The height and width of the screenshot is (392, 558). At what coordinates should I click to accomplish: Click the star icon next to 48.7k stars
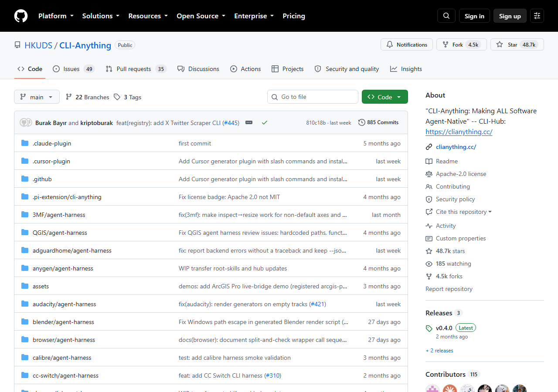429,251
